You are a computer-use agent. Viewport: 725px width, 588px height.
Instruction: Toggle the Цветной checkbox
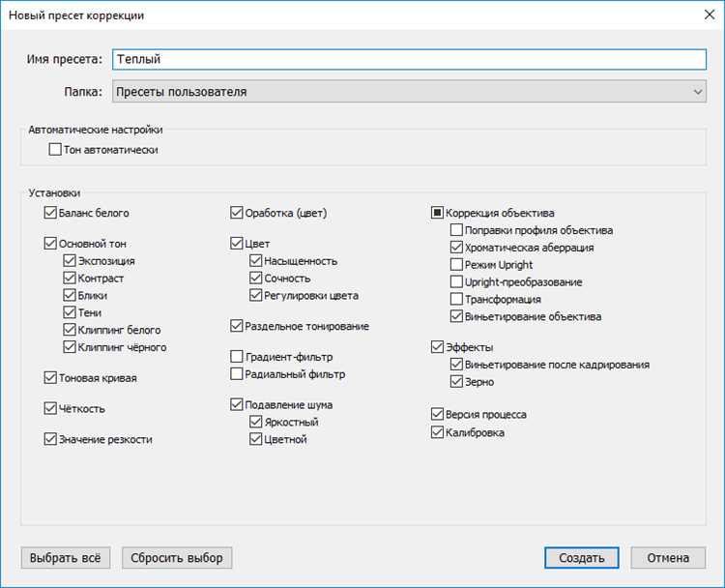(x=256, y=439)
